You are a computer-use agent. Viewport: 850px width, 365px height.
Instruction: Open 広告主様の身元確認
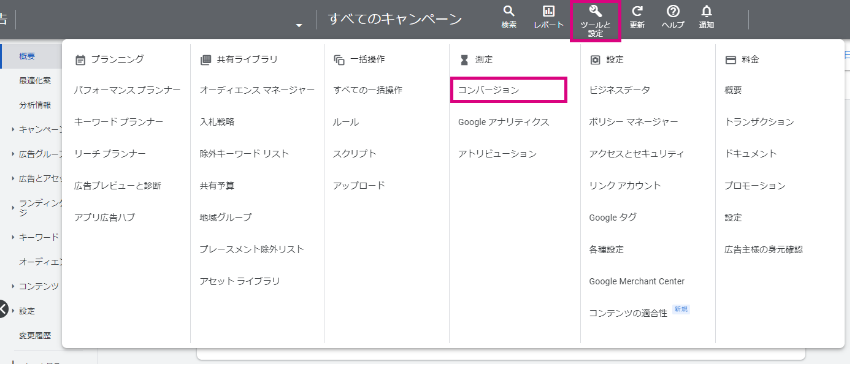764,249
